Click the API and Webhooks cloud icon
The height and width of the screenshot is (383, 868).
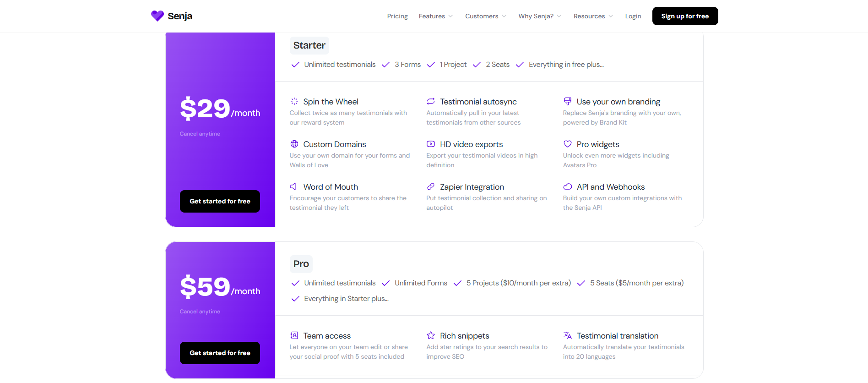(568, 186)
